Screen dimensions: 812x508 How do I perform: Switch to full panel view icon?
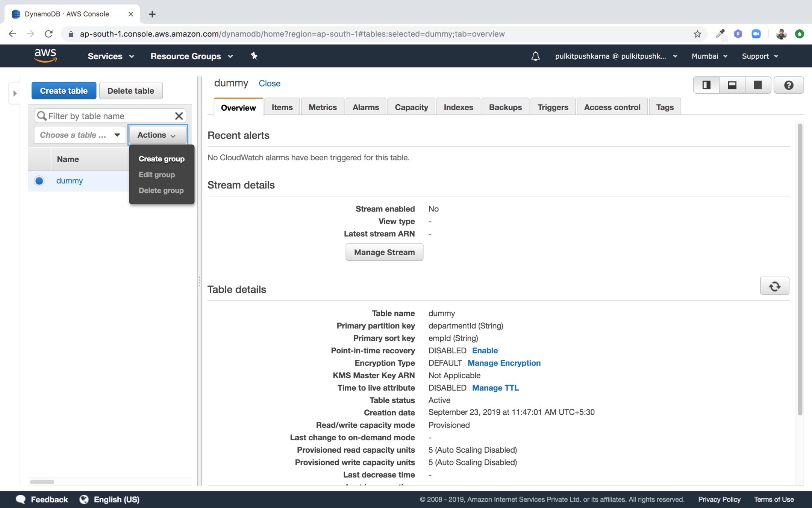[758, 85]
